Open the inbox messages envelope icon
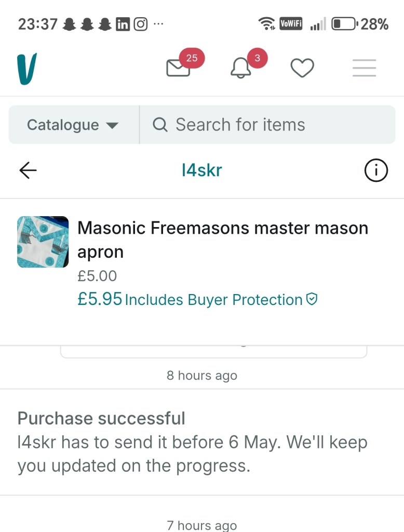The image size is (404, 532). pos(178,68)
